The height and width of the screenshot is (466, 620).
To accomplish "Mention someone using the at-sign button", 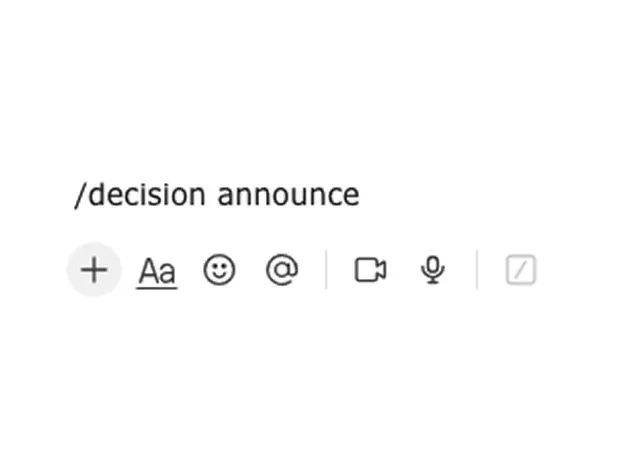I will tap(282, 270).
